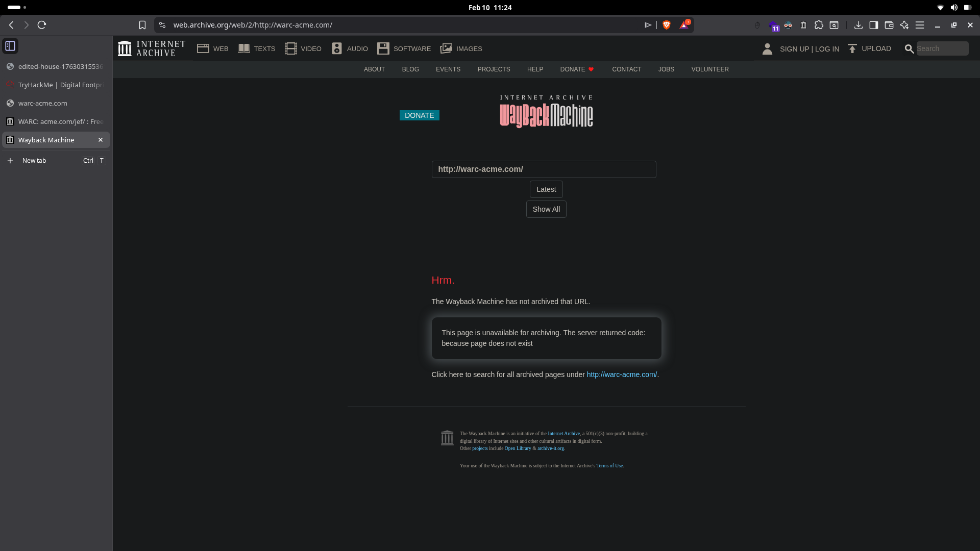
Task: Toggle the browser sidebar panel button
Action: pyautogui.click(x=873, y=25)
